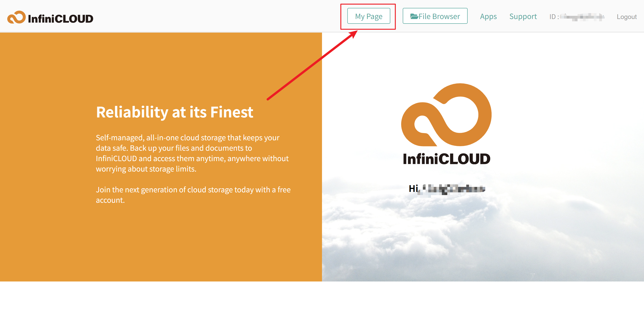Go to Apps in the header

click(x=488, y=16)
